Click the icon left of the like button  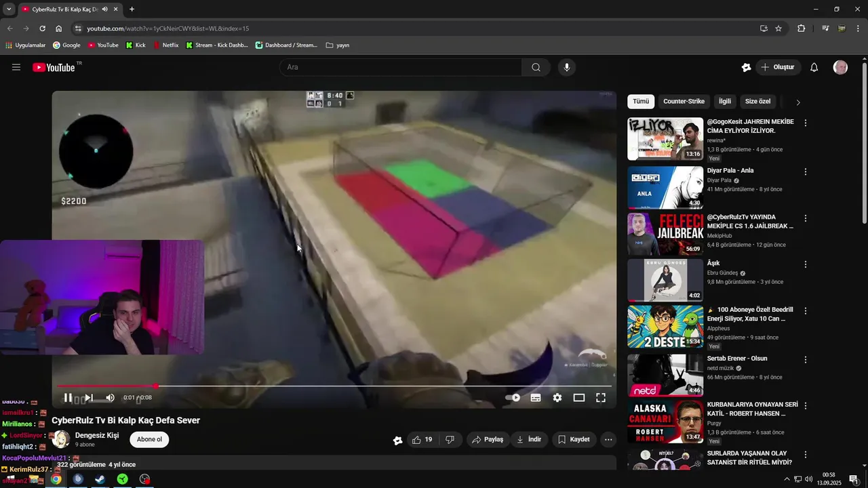(x=398, y=440)
